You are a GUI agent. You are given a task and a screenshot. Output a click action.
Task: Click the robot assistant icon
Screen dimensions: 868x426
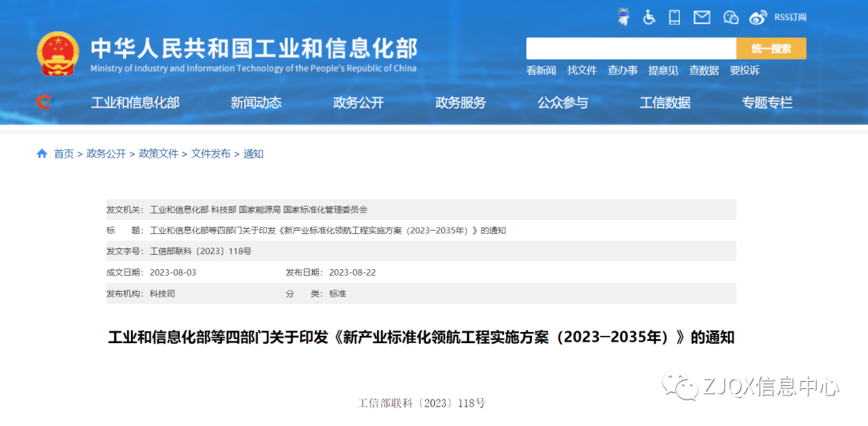pos(624,17)
